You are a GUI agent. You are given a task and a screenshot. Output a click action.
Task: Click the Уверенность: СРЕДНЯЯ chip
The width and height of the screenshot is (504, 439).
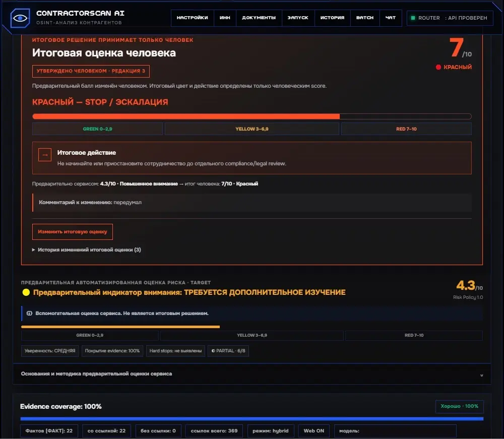point(50,351)
